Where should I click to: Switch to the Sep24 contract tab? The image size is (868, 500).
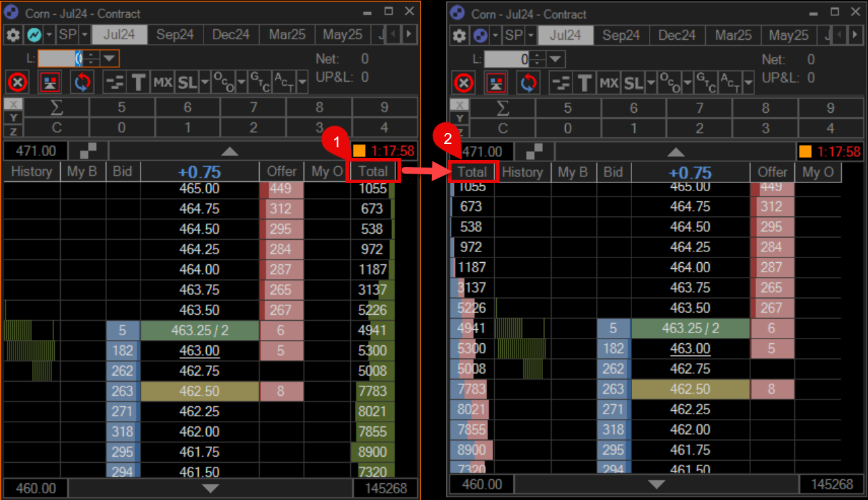[174, 34]
